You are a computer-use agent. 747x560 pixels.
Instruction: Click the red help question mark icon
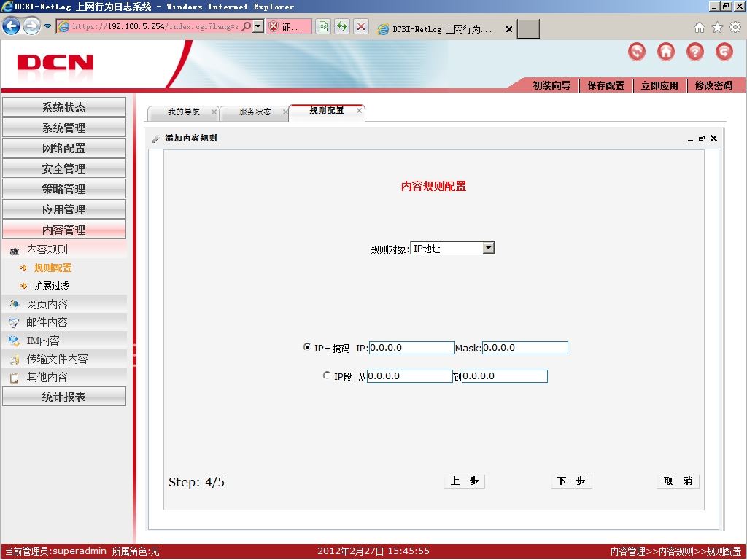point(695,52)
